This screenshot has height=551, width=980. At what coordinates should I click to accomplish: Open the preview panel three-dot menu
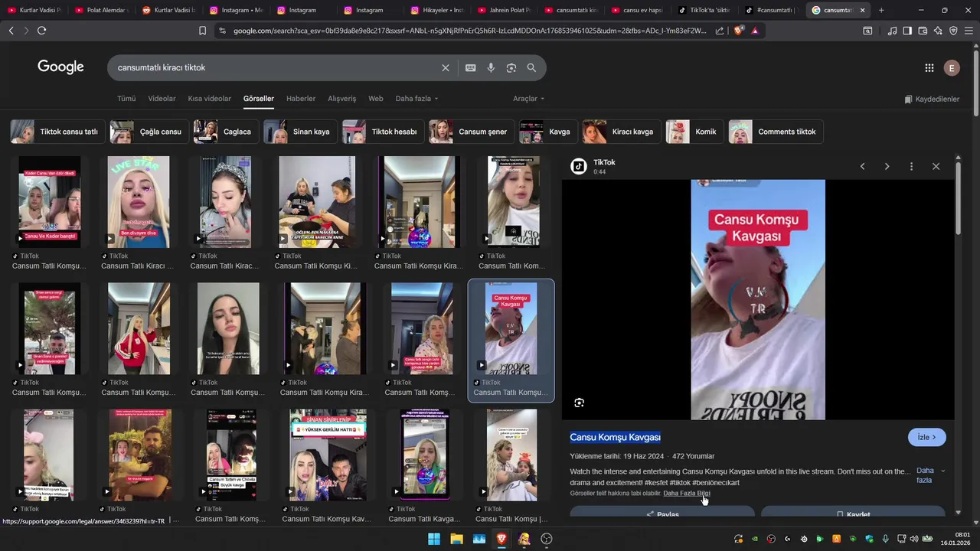pyautogui.click(x=911, y=166)
